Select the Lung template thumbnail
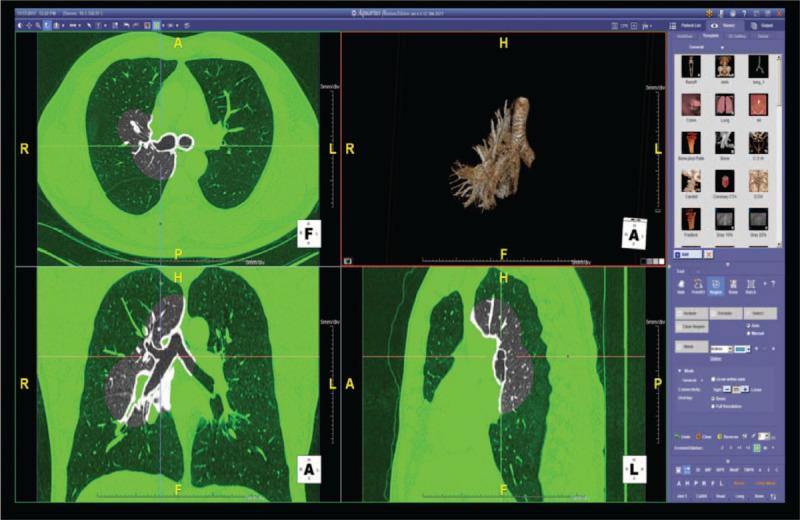 click(x=723, y=104)
